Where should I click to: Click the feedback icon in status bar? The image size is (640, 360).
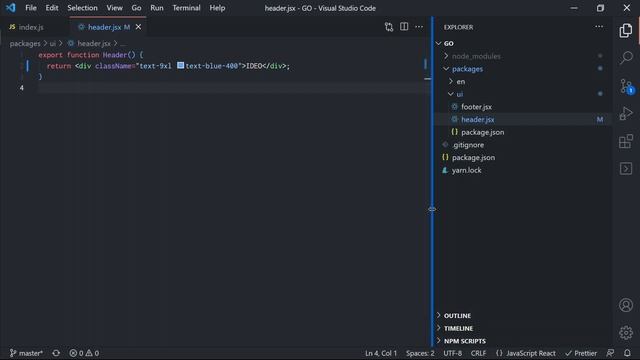coord(610,353)
